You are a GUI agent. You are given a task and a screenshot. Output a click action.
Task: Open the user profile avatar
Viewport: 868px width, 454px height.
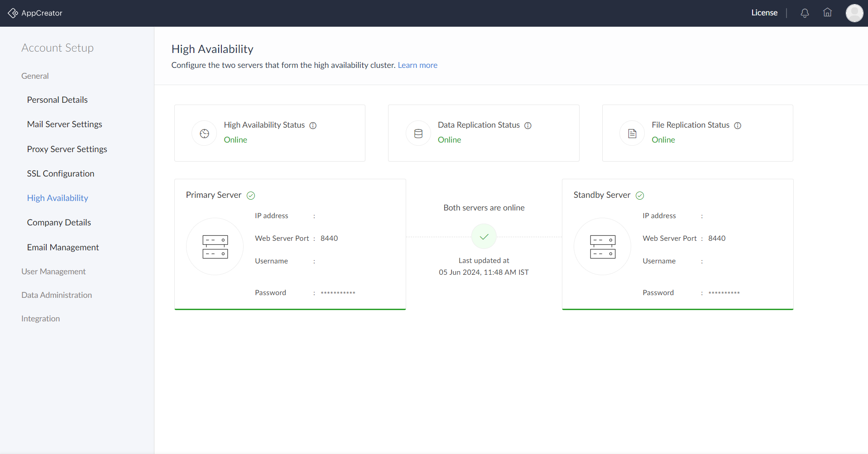[x=854, y=13]
